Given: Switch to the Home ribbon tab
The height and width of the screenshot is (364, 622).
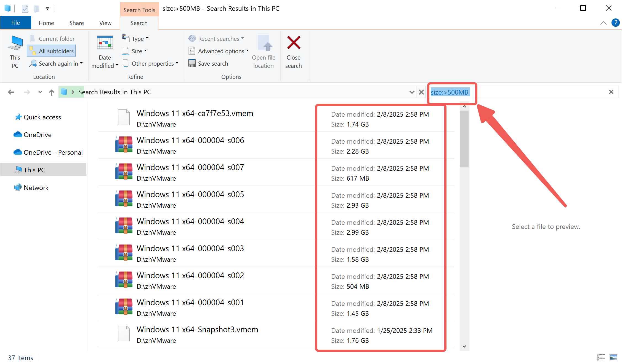Looking at the screenshot, I should tap(46, 23).
